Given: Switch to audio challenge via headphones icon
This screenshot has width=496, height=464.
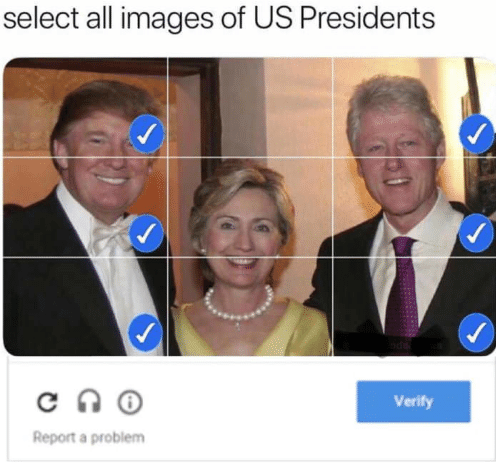Looking at the screenshot, I should tap(89, 402).
